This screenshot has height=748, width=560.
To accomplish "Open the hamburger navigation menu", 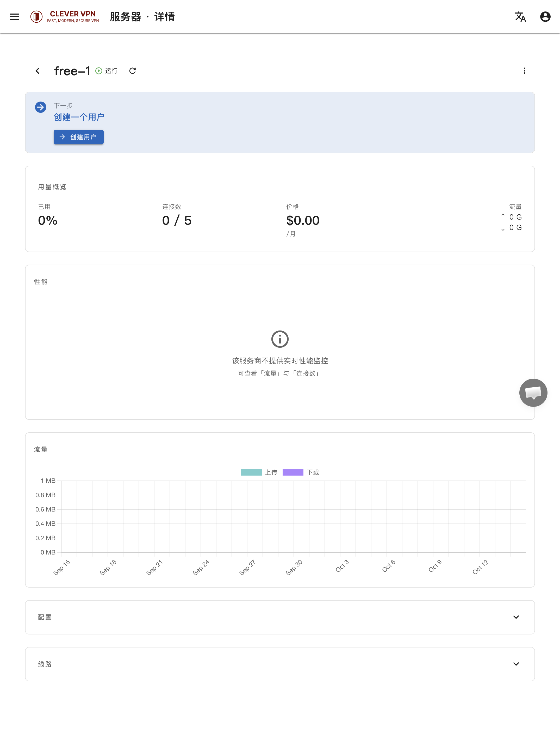I will (15, 17).
